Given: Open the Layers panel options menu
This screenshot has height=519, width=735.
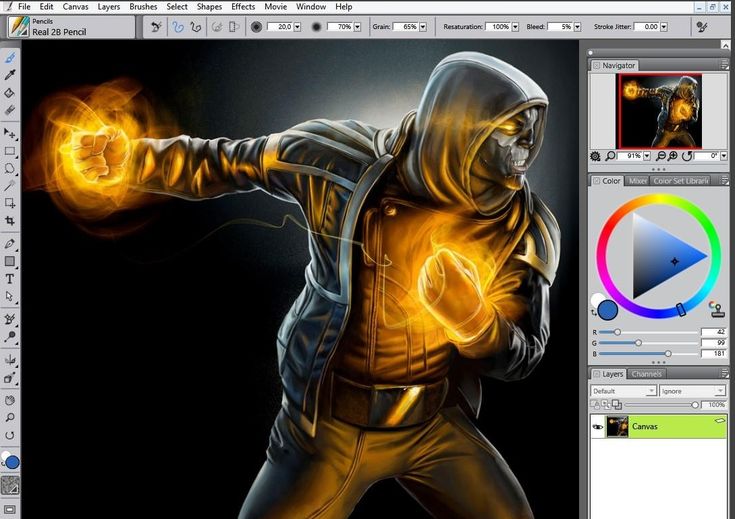Looking at the screenshot, I should [724, 374].
